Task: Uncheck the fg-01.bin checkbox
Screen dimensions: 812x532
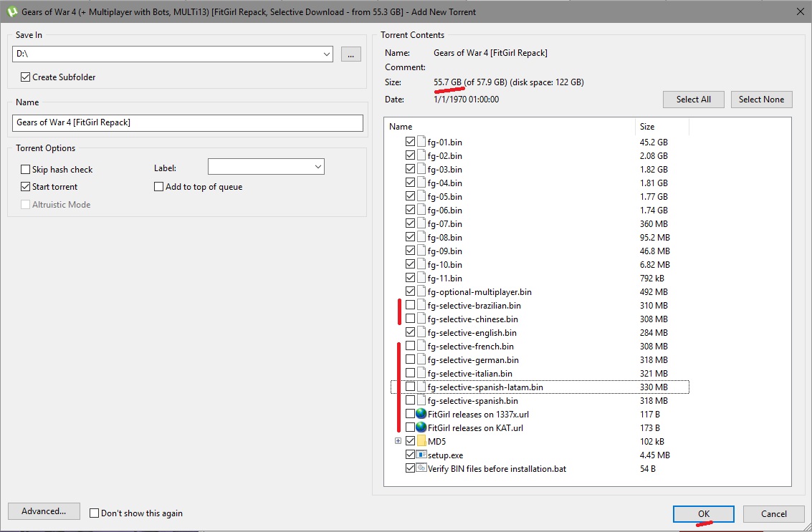Action: tap(410, 141)
